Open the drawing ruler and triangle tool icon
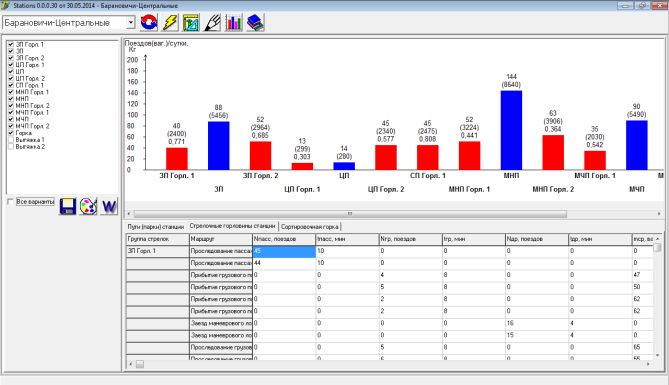 pos(191,23)
